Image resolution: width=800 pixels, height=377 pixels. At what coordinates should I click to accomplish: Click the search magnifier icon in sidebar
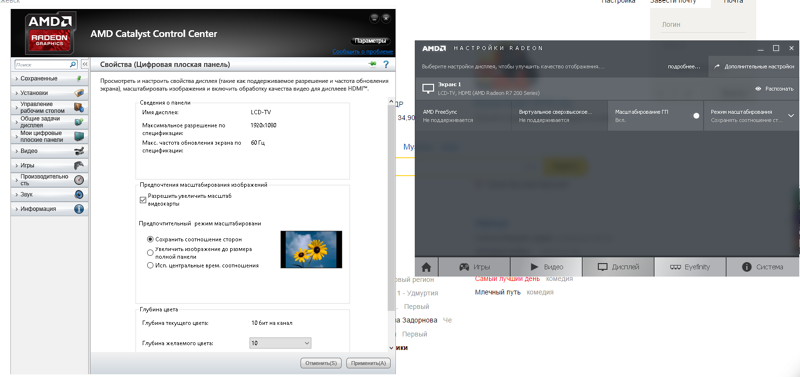point(73,65)
